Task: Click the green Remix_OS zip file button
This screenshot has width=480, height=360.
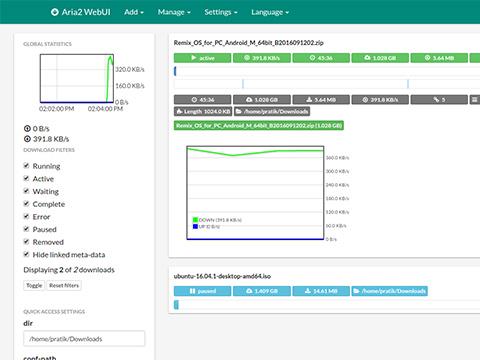Action: (x=259, y=126)
